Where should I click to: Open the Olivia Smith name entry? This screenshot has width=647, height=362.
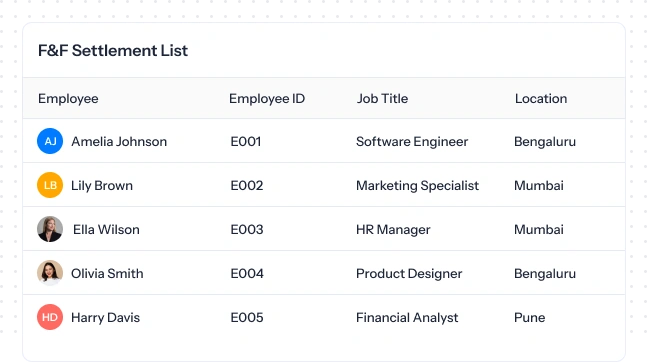point(107,273)
